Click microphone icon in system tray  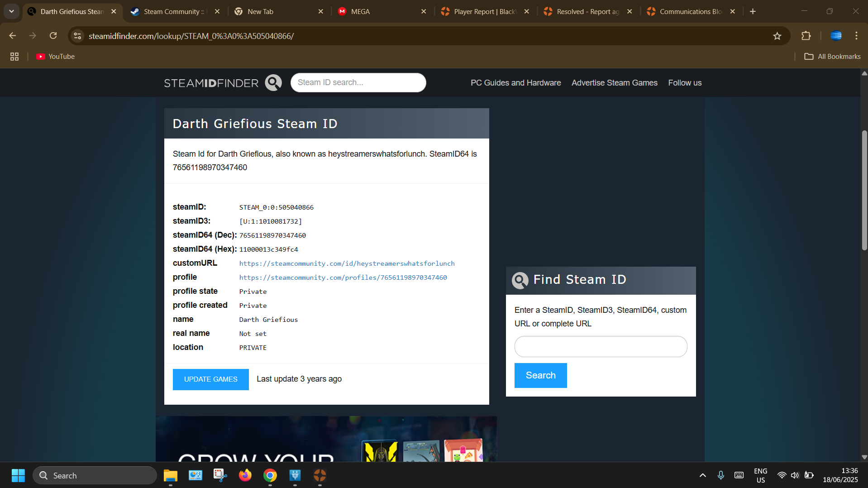tap(720, 475)
